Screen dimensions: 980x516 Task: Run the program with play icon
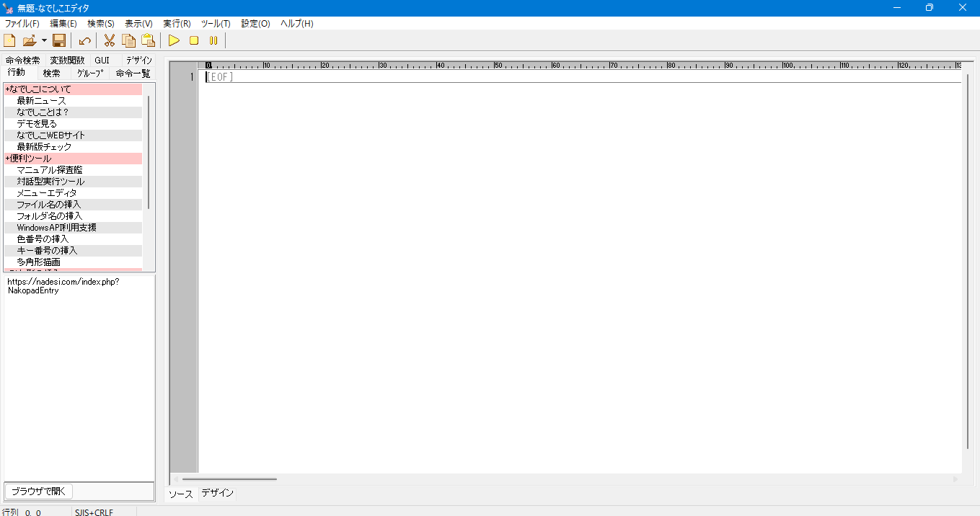click(x=174, y=40)
